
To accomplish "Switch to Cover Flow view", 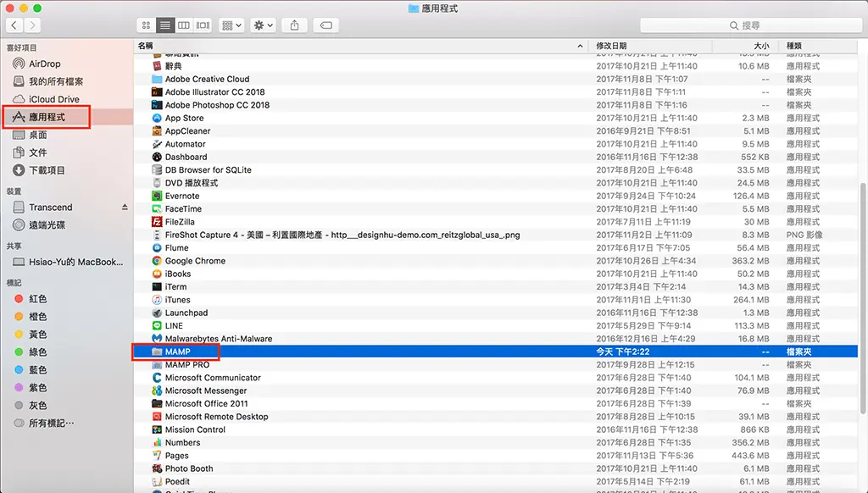I will coord(203,25).
